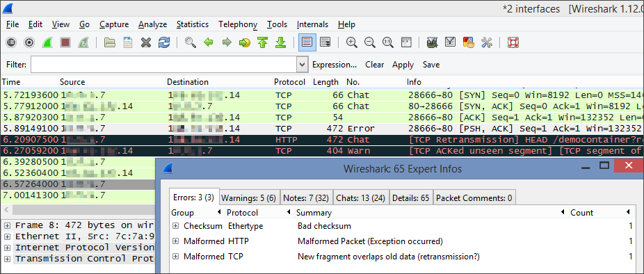Reload this capture file icon
Viewport: 644px width, 274px height.
pos(164,42)
